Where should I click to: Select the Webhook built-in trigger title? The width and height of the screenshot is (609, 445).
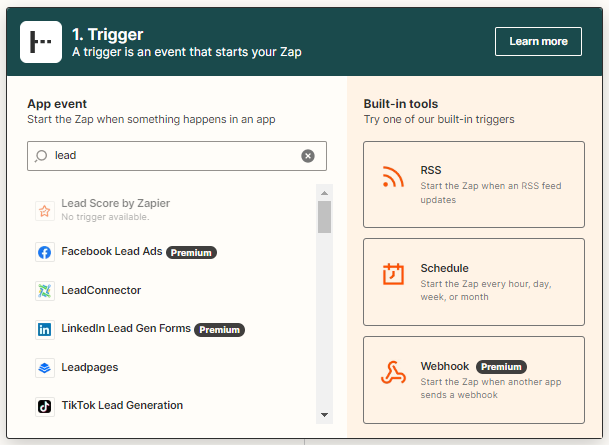(x=445, y=366)
